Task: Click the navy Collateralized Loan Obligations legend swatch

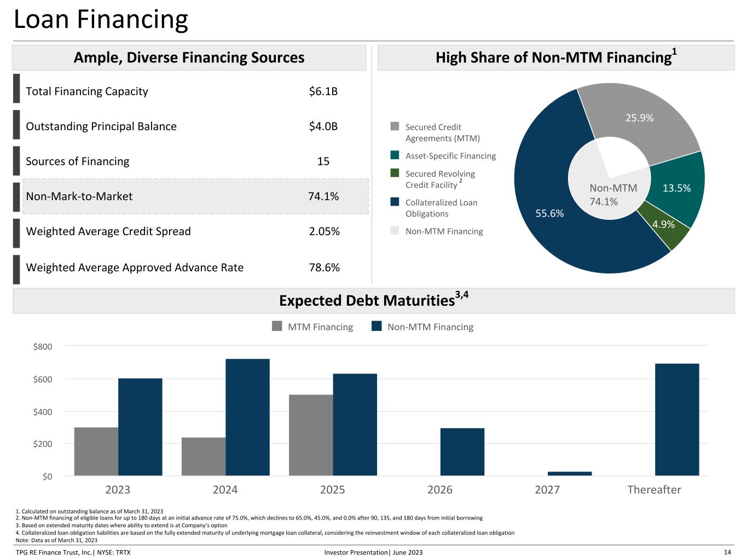Action: [395, 202]
